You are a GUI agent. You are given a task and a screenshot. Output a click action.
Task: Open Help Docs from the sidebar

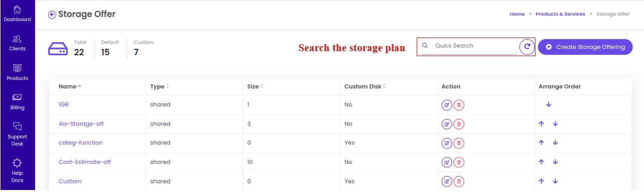coord(18,170)
